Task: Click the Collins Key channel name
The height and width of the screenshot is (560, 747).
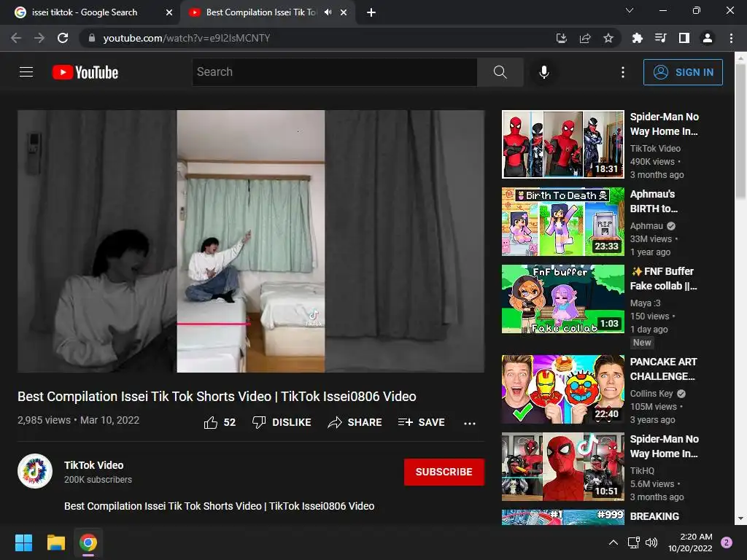Action: point(651,393)
